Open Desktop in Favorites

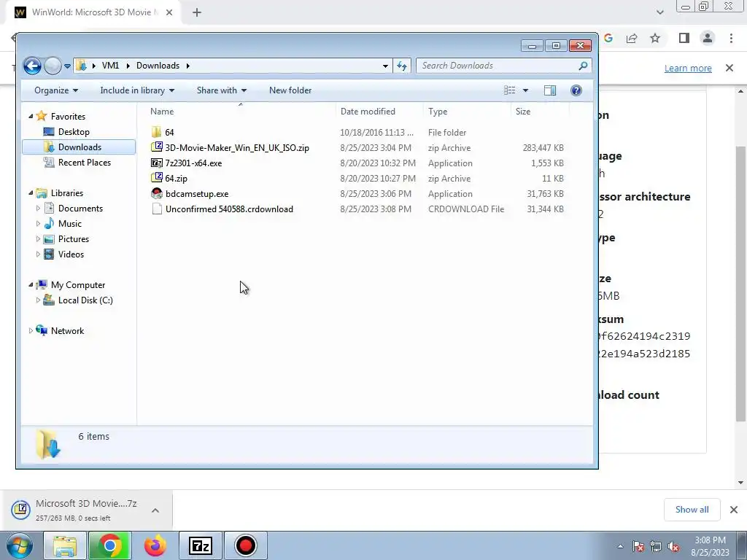click(x=74, y=132)
